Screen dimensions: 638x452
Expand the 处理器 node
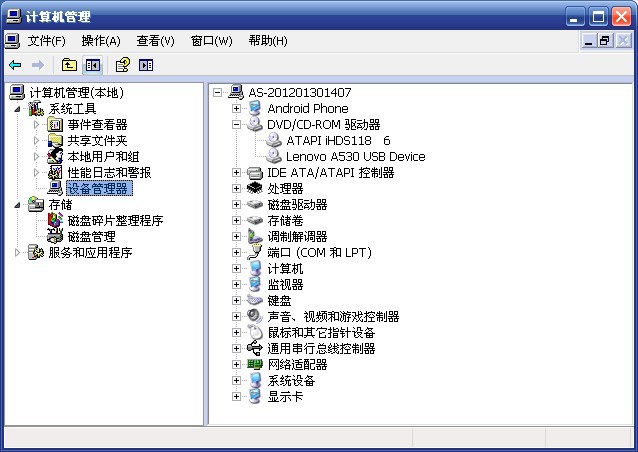tap(236, 188)
